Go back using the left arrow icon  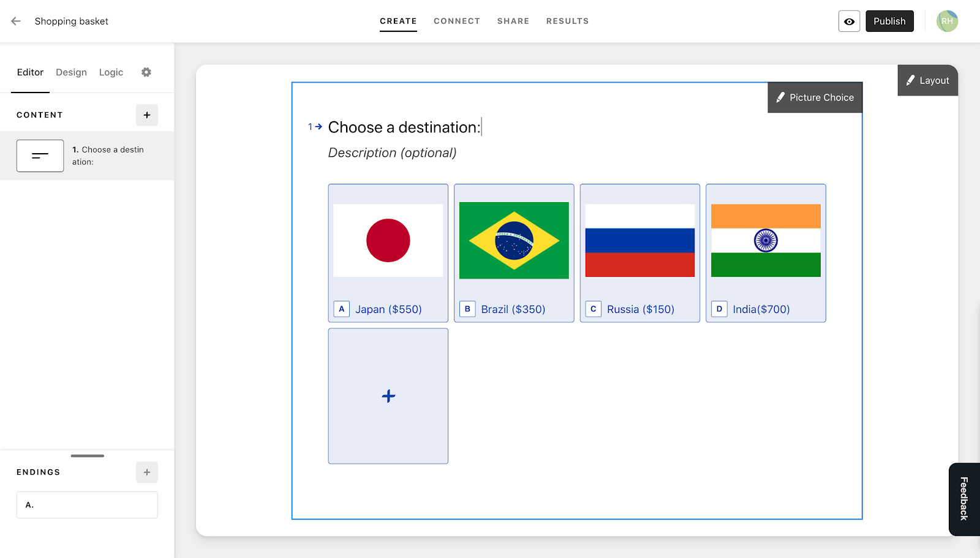(16, 21)
